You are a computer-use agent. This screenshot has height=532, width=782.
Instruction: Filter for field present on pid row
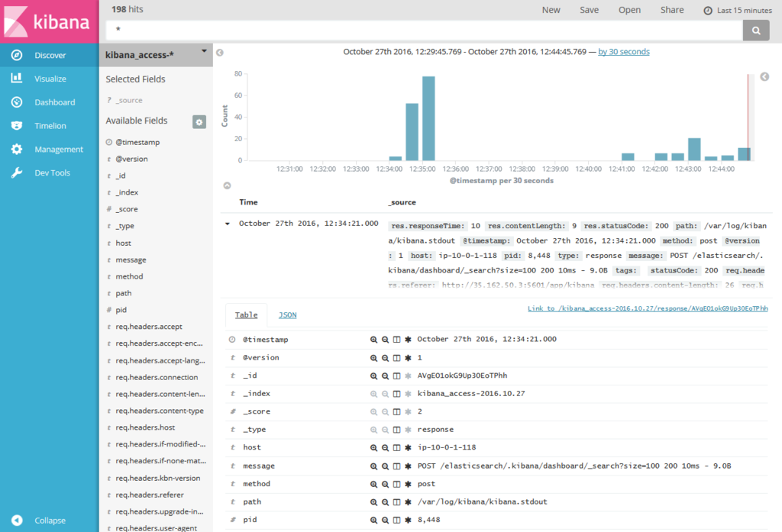(x=408, y=520)
